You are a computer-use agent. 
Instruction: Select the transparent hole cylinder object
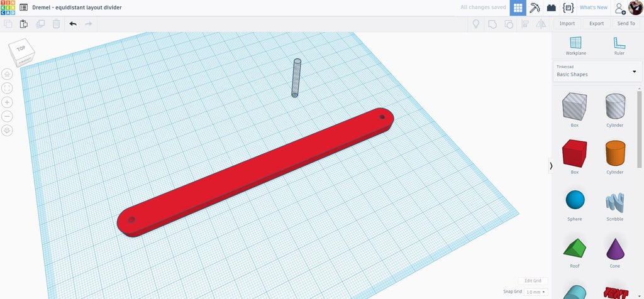[x=296, y=78]
